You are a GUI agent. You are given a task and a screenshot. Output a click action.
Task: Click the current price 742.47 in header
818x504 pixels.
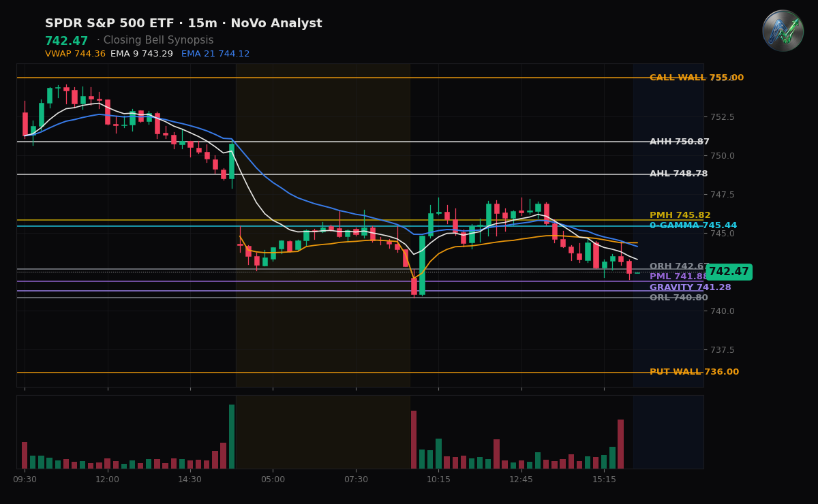click(x=67, y=41)
